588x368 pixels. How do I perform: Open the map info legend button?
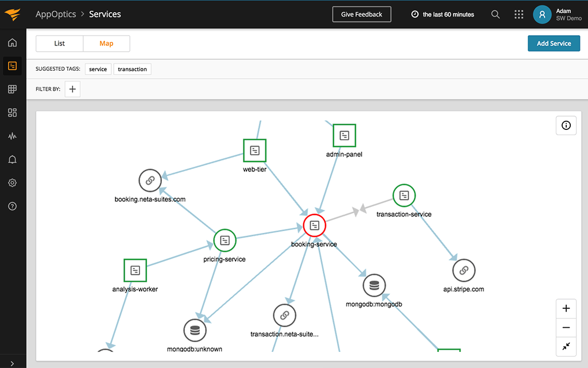566,125
